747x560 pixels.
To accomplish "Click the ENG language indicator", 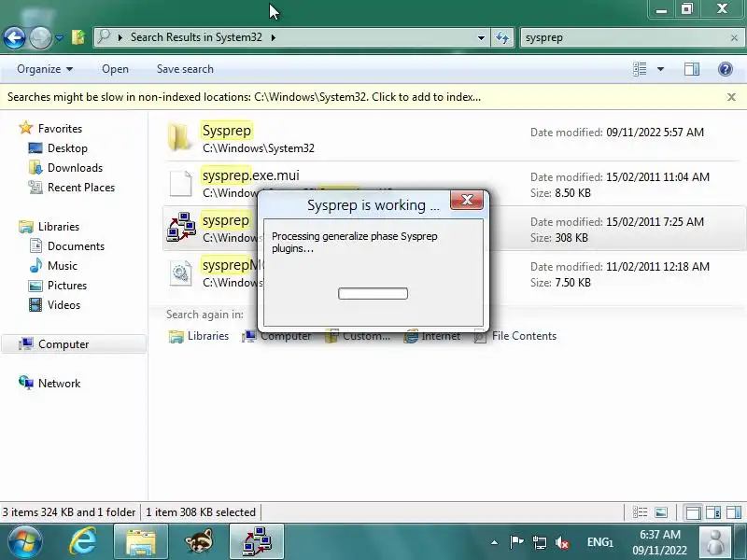I will [x=599, y=542].
